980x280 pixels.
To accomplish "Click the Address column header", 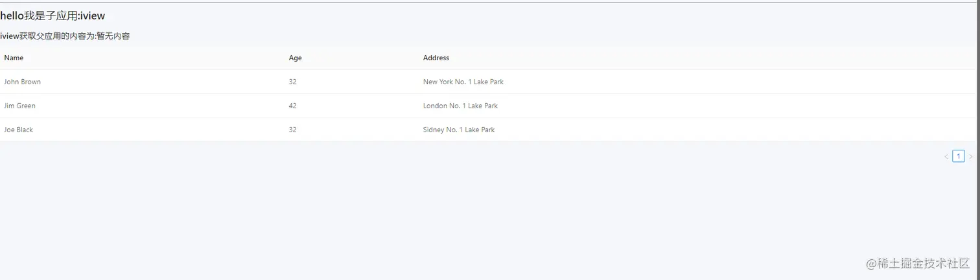I will [x=436, y=58].
